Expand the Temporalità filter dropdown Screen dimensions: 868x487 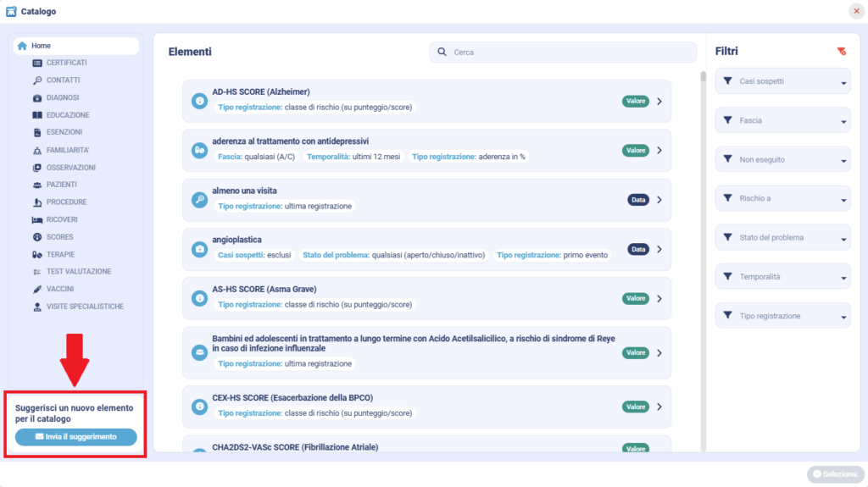tap(782, 277)
